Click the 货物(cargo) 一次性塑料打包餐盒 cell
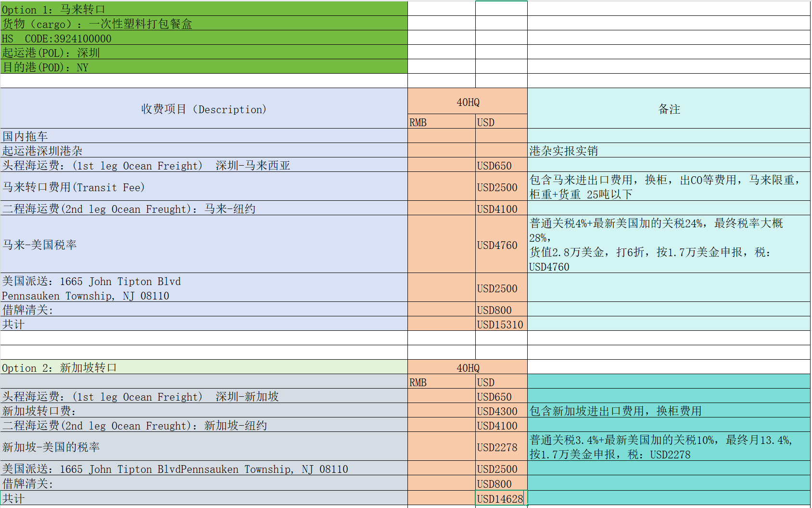This screenshot has height=508, width=812. 203,24
